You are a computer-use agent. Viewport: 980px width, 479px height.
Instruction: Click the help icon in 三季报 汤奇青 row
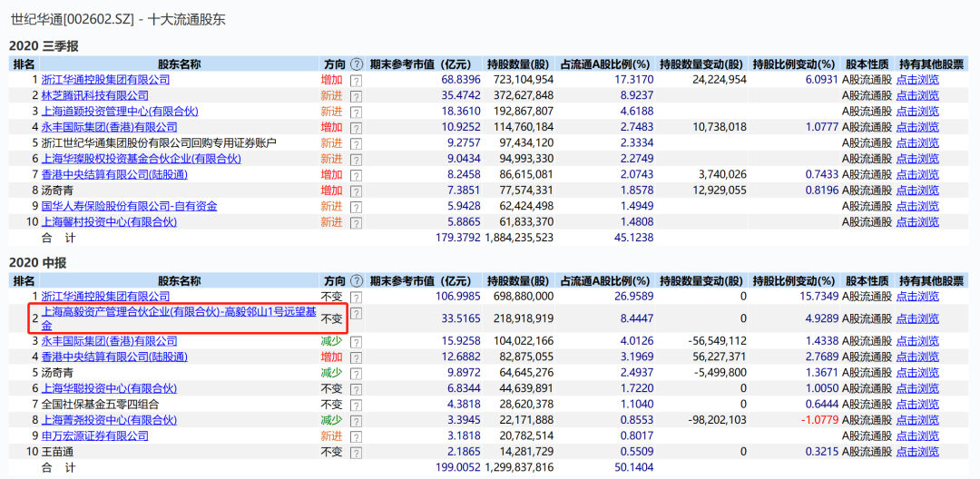356,191
